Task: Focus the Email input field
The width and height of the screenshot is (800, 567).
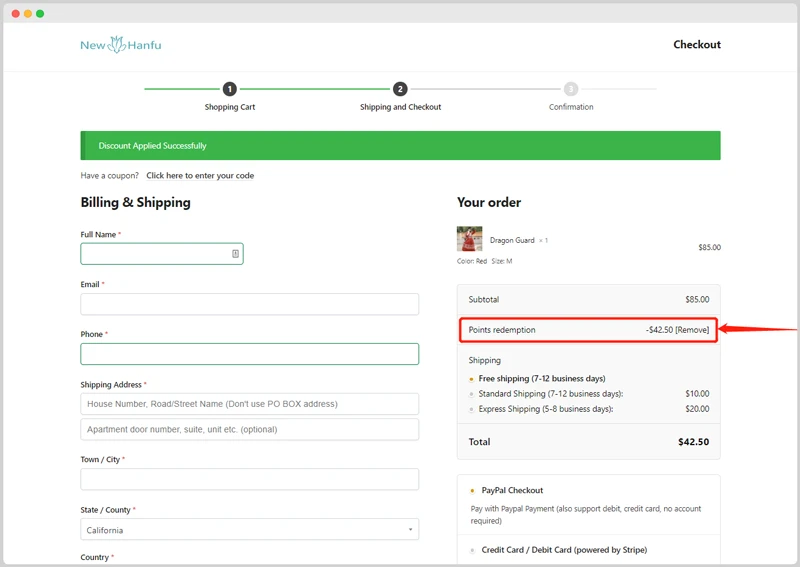Action: click(249, 304)
